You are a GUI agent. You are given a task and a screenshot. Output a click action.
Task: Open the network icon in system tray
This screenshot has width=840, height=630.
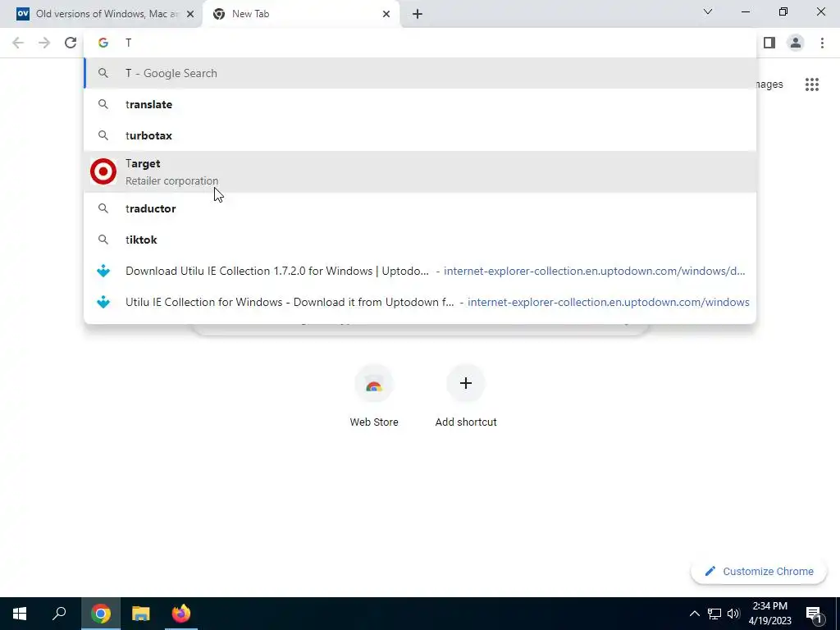[714, 614]
